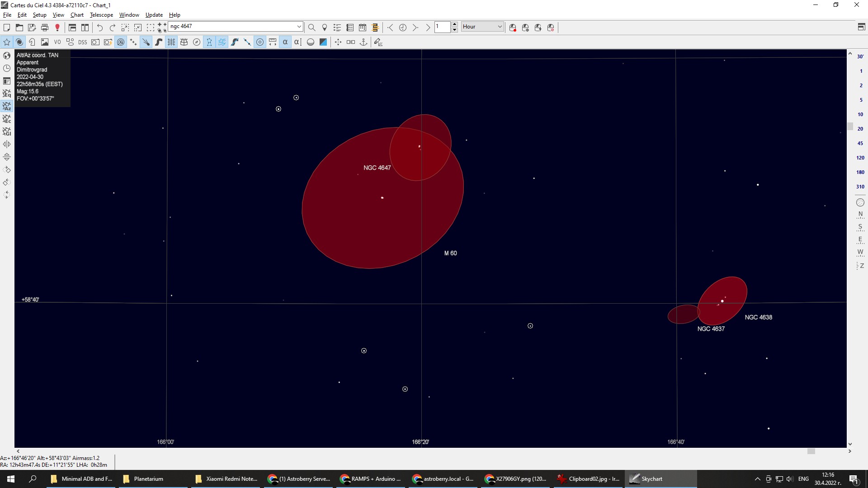868x488 pixels.
Task: Open the advanced search magnifier
Action: (312, 28)
